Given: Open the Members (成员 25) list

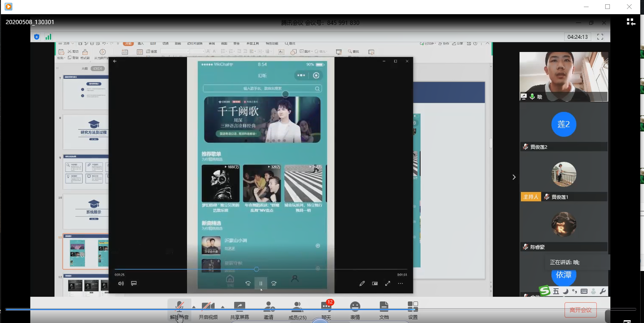Looking at the screenshot, I should pos(297,310).
